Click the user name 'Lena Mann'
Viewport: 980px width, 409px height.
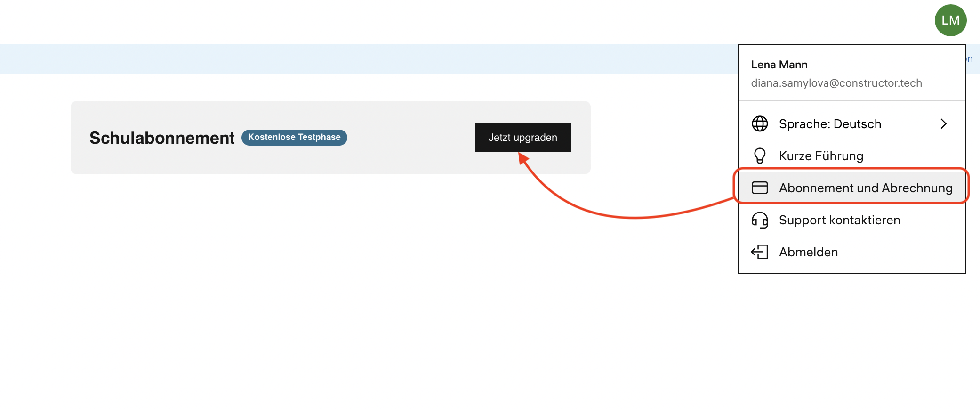pyautogui.click(x=779, y=65)
